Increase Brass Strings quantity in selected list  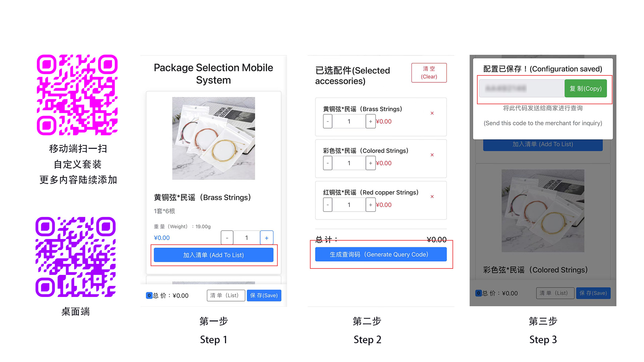(370, 121)
